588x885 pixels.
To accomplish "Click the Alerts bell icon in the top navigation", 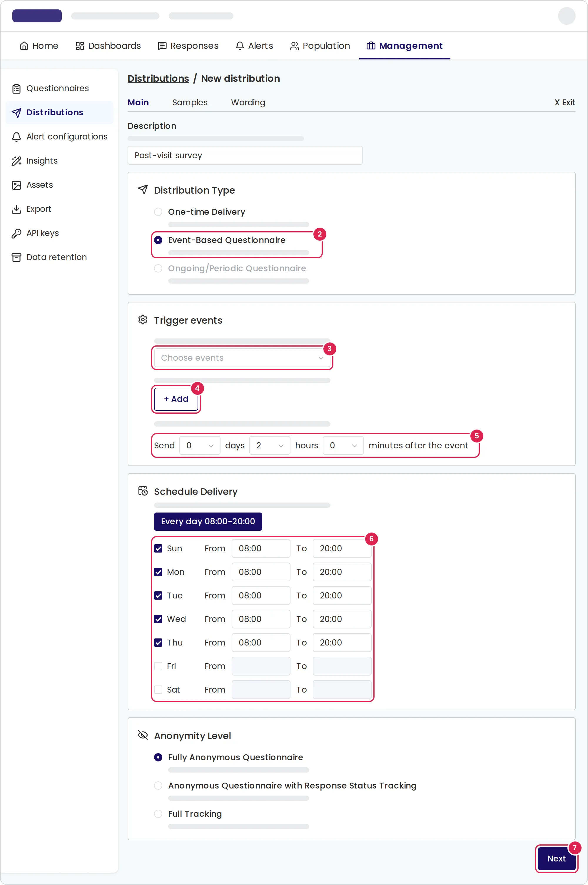I will [240, 46].
